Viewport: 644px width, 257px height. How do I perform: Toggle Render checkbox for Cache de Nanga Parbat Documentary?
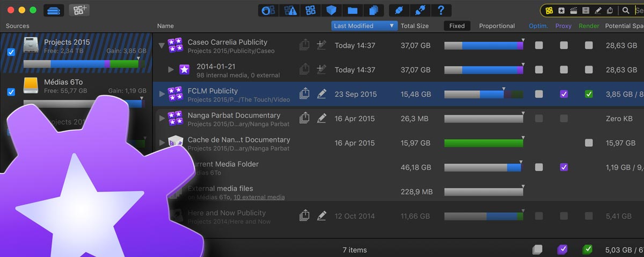click(589, 143)
